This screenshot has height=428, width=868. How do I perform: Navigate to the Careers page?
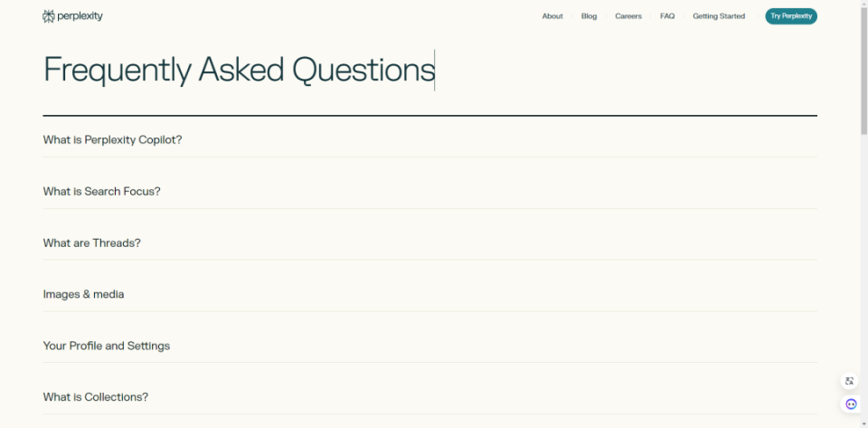(628, 16)
